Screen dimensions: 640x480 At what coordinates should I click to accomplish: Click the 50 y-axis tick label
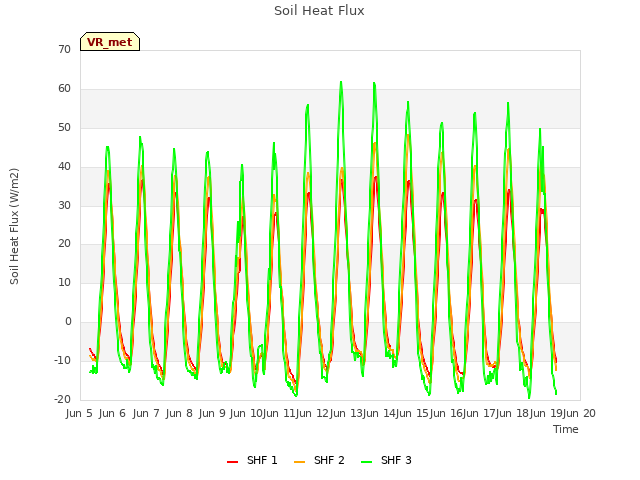pyautogui.click(x=64, y=128)
